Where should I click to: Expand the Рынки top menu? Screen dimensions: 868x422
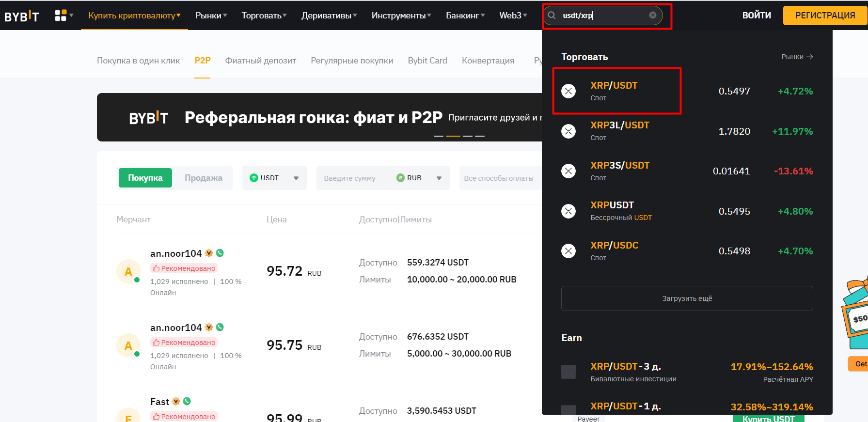click(x=211, y=16)
